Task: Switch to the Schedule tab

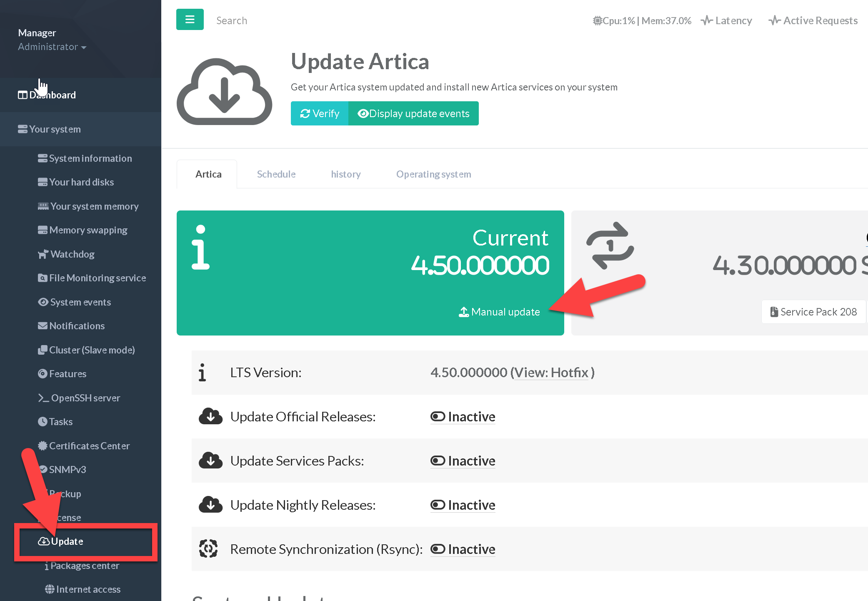Action: pyautogui.click(x=276, y=174)
